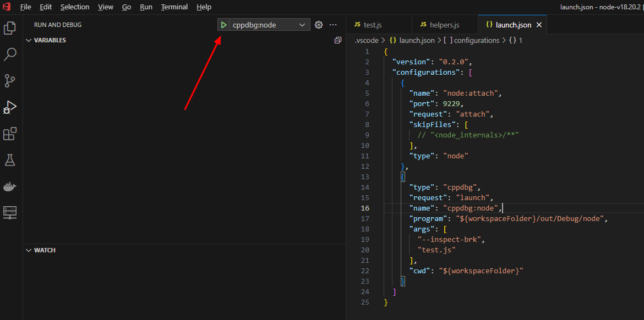
Task: Open the Explorer view in activity bar
Action: pyautogui.click(x=10, y=28)
